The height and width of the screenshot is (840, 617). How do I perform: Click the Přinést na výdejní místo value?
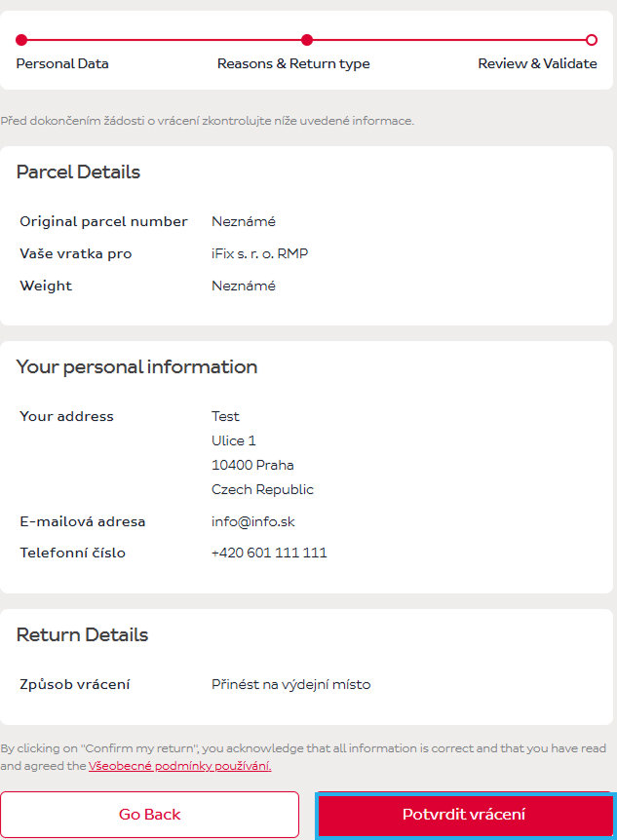pyautogui.click(x=290, y=685)
